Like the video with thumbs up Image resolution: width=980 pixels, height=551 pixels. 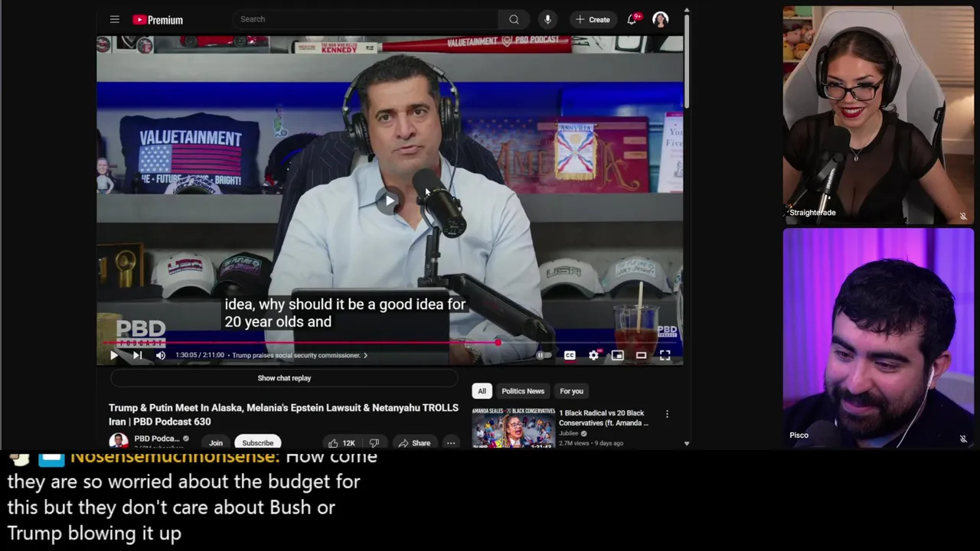point(341,442)
